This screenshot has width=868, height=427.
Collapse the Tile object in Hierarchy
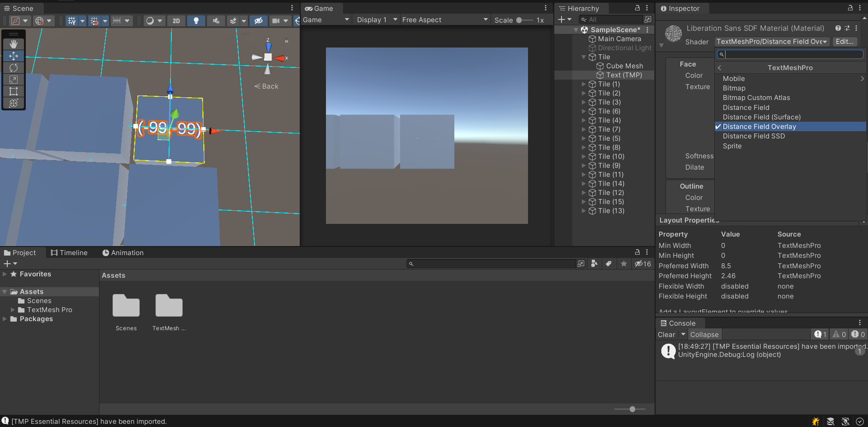pos(584,57)
